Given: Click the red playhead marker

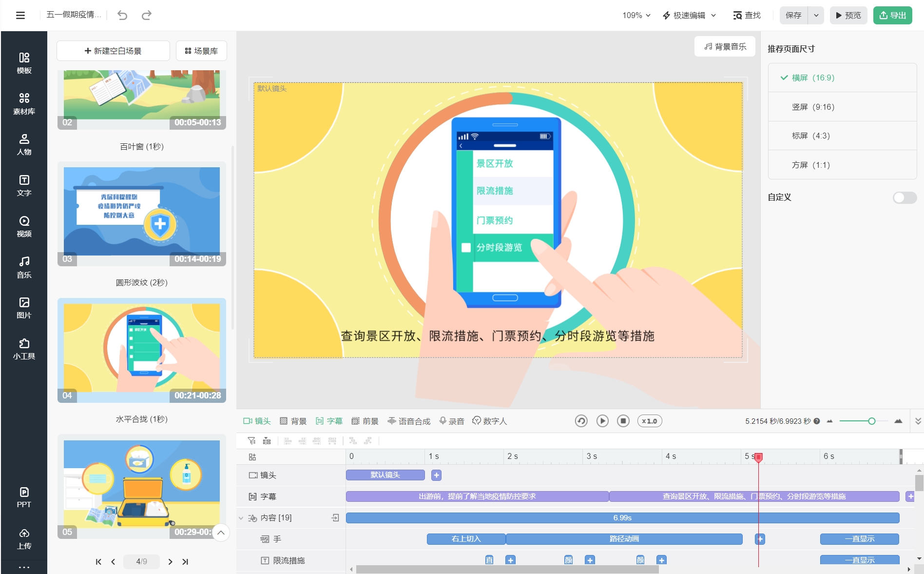Looking at the screenshot, I should pos(758,457).
